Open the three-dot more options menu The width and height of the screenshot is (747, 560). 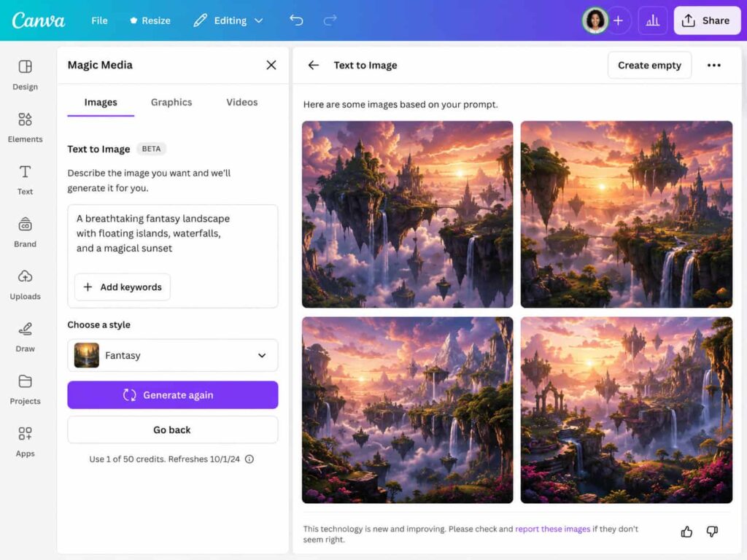coord(713,65)
